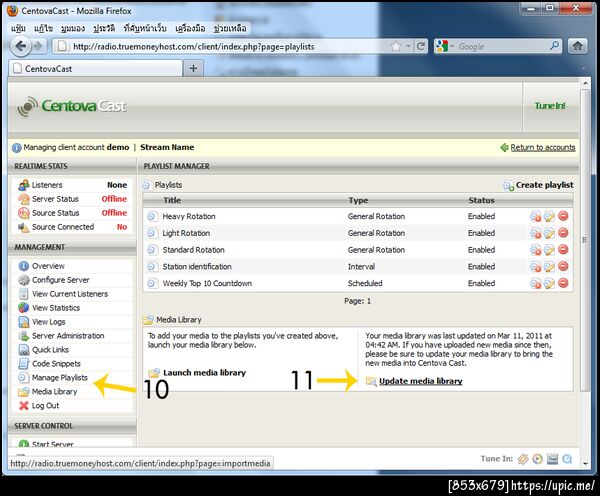The width and height of the screenshot is (600, 496).
Task: Open the Firefox home page button
Action: 577,46
